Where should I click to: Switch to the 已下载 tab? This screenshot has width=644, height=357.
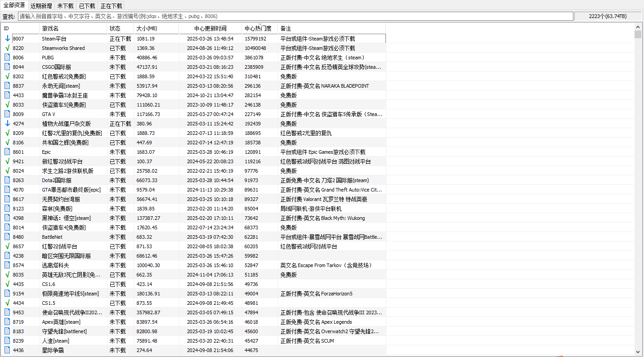[x=87, y=6]
